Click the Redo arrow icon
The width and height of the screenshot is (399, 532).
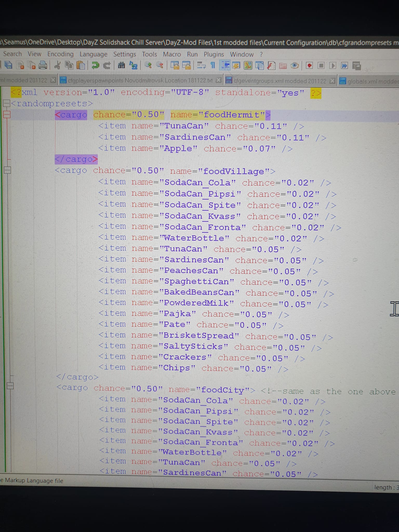tap(107, 65)
